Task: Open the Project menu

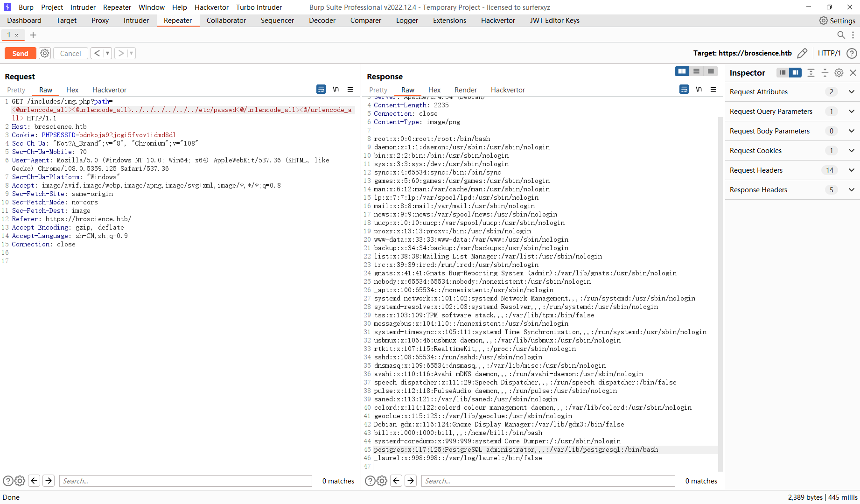Action: click(52, 7)
